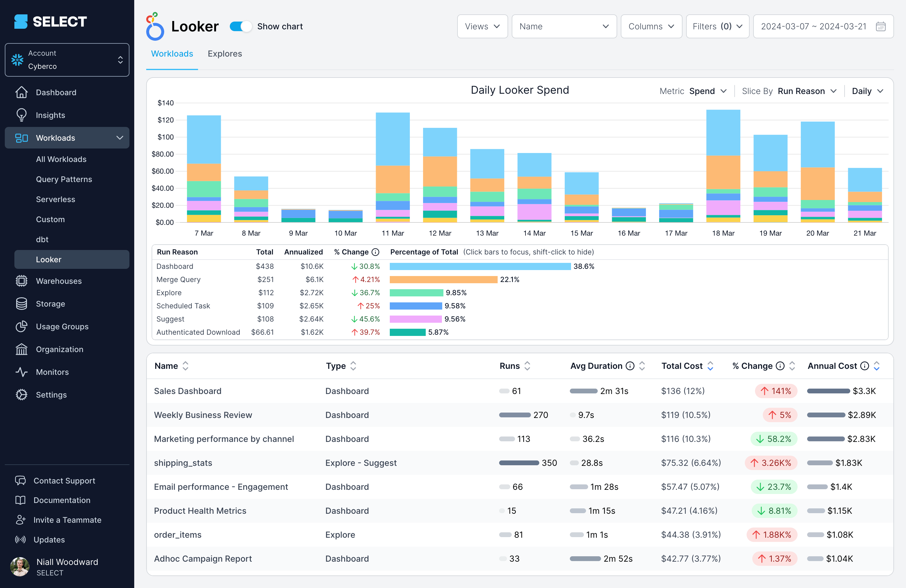Click the Looker logo icon

[155, 26]
